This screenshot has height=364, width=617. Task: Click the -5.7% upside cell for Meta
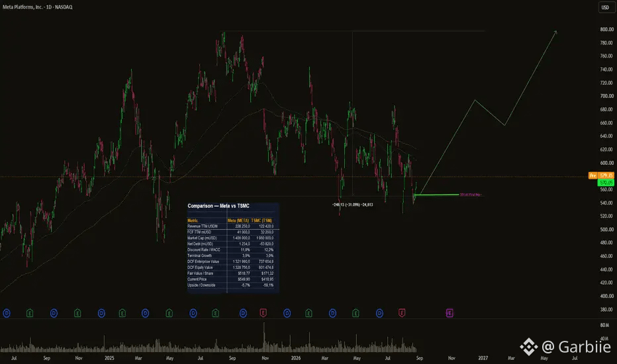(x=246, y=285)
